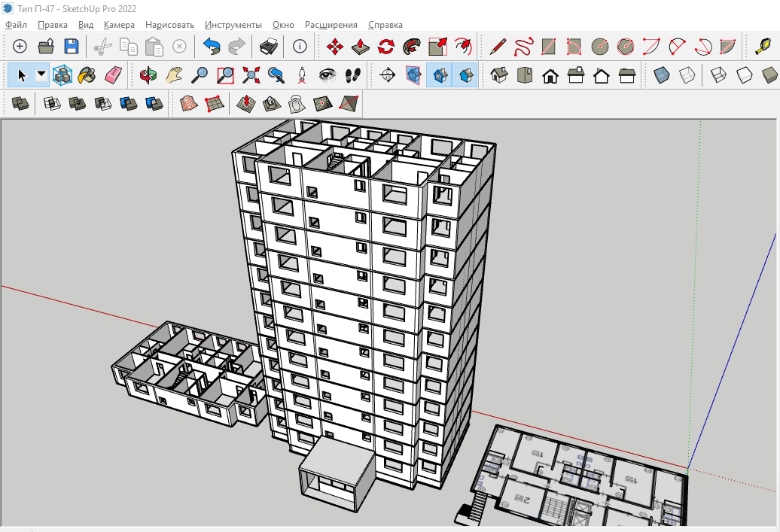The width and height of the screenshot is (780, 532).
Task: Click the Intersect solid tool
Action: point(52,104)
